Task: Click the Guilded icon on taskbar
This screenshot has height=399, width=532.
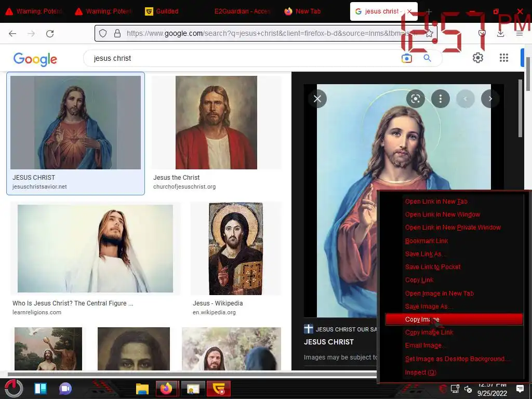Action: [219, 389]
